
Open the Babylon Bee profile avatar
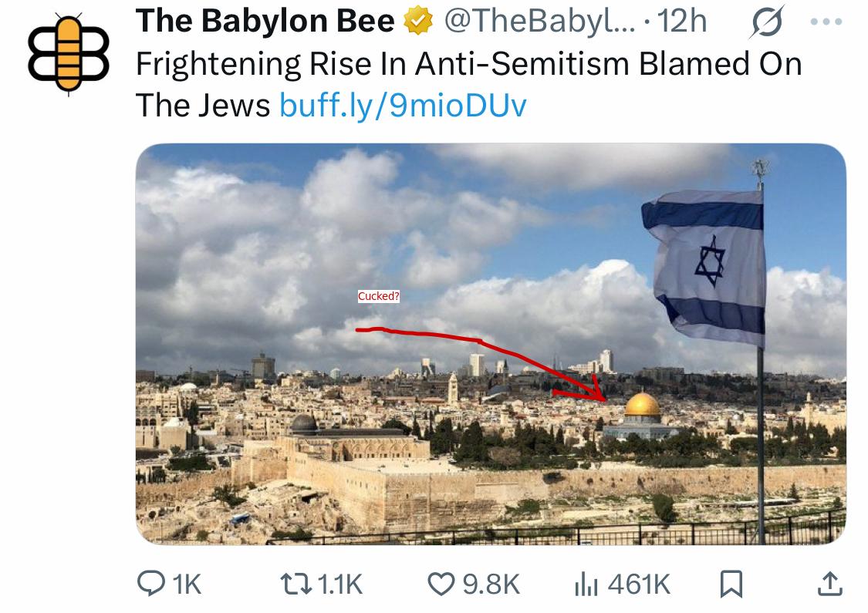point(68,54)
